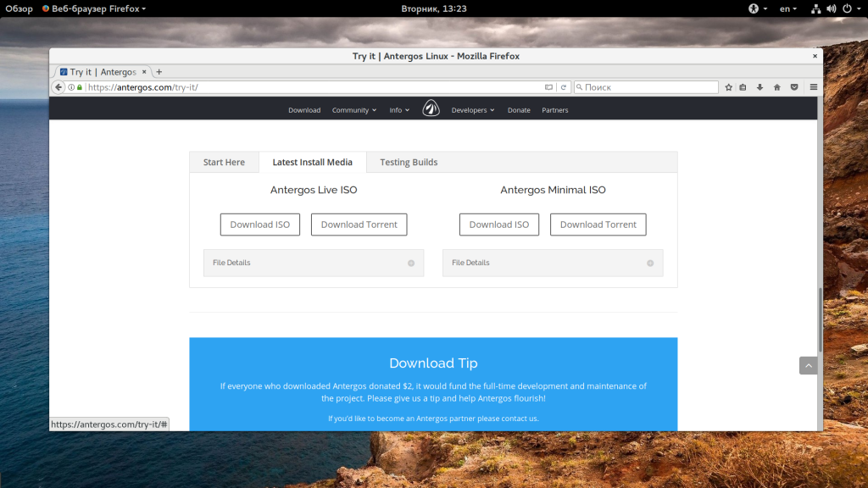Click Antergos logo in site navbar
The image size is (868, 488).
431,108
